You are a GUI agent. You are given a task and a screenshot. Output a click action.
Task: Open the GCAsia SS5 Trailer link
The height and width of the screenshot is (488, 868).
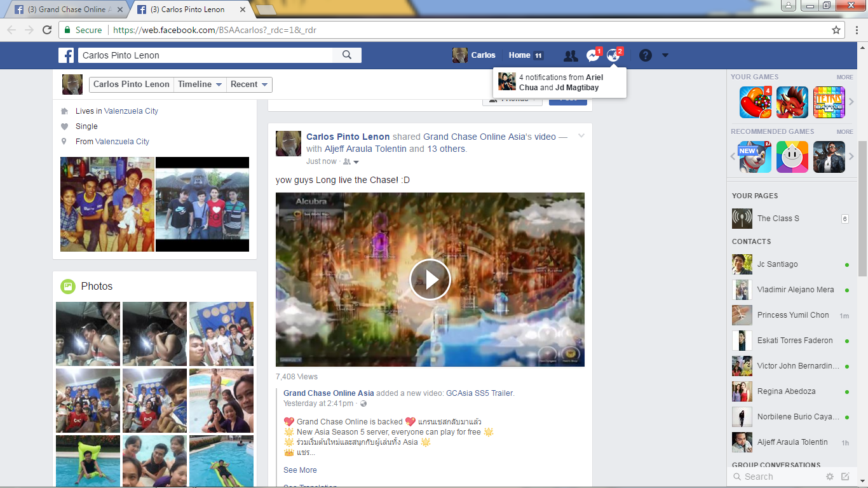480,393
